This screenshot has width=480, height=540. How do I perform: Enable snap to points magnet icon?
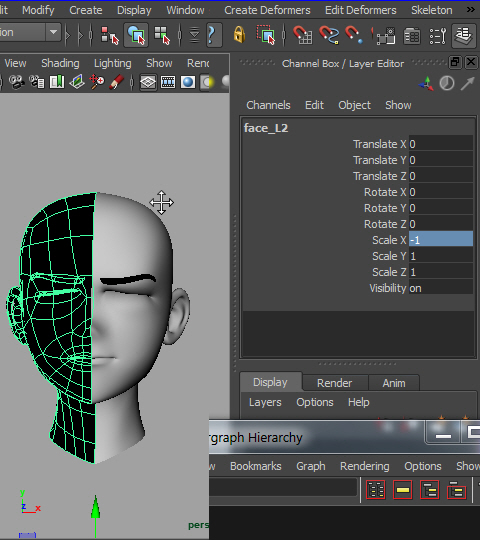click(354, 35)
